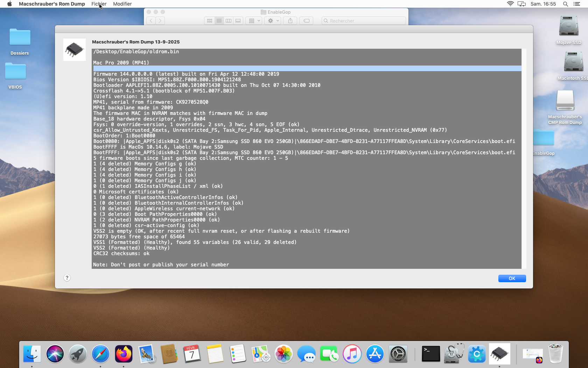Click Rom Dump chip icon in dock
Image resolution: width=588 pixels, height=368 pixels.
[499, 354]
